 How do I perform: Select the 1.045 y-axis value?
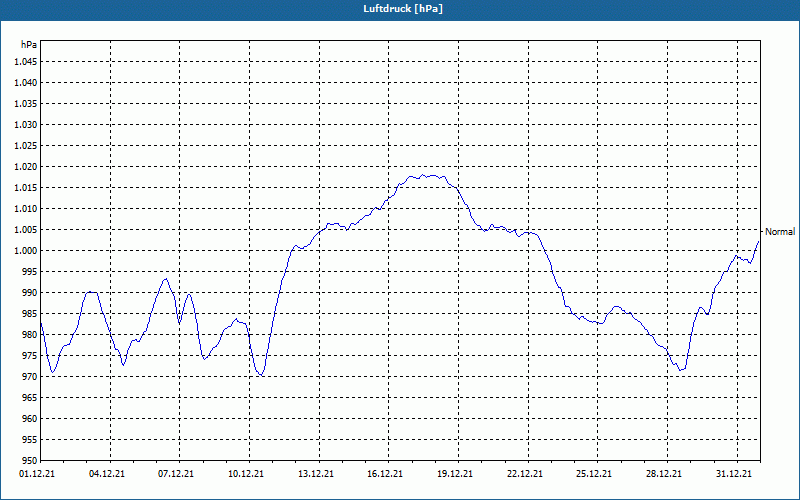pyautogui.click(x=26, y=62)
